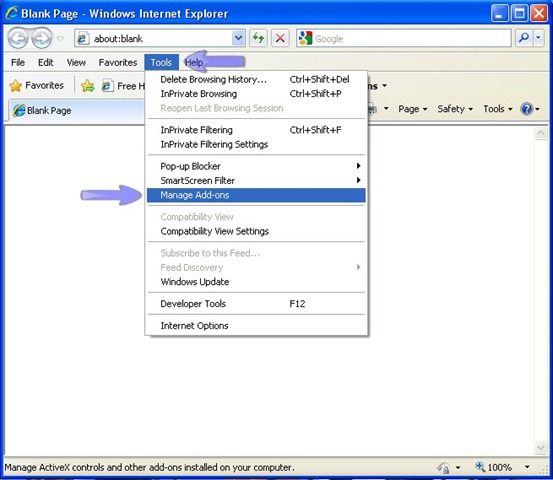Minimize the Internet Explorer window
This screenshot has height=480, width=553.
pos(500,14)
